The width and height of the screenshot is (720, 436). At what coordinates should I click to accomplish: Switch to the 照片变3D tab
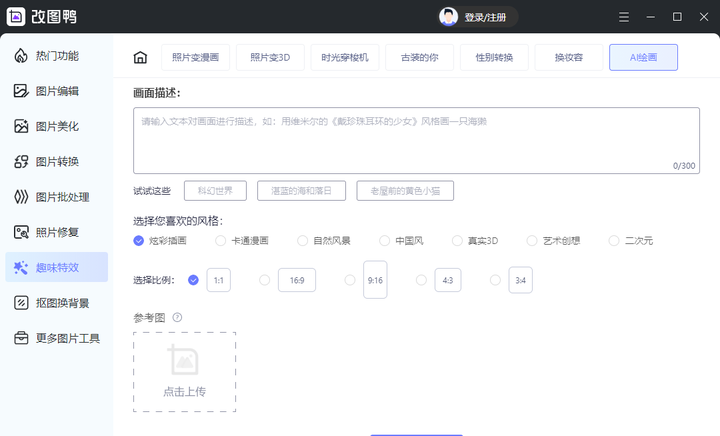point(270,57)
